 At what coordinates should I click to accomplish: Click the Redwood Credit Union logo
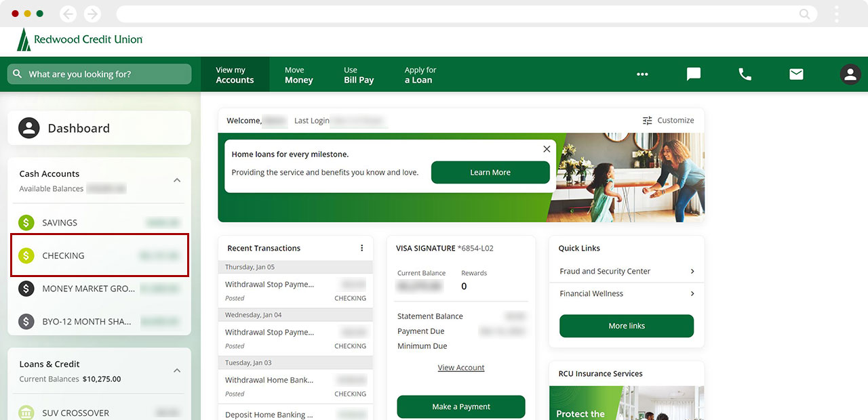pos(80,40)
